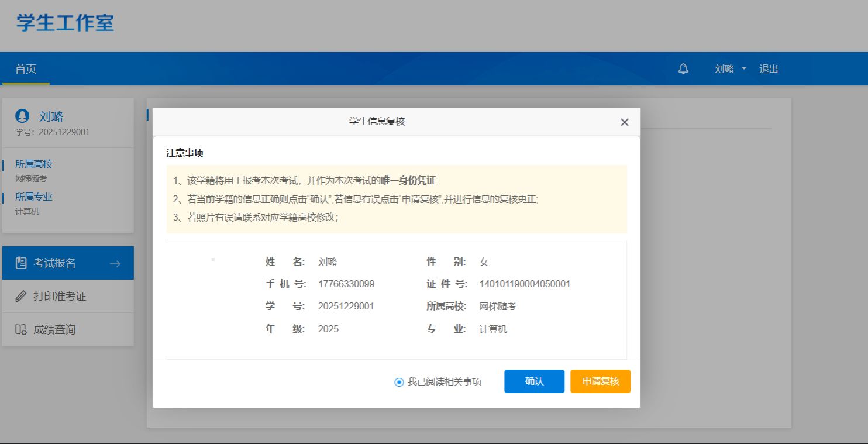This screenshot has width=868, height=444.
Task: Select 所属高校 in the sidebar
Action: [34, 164]
